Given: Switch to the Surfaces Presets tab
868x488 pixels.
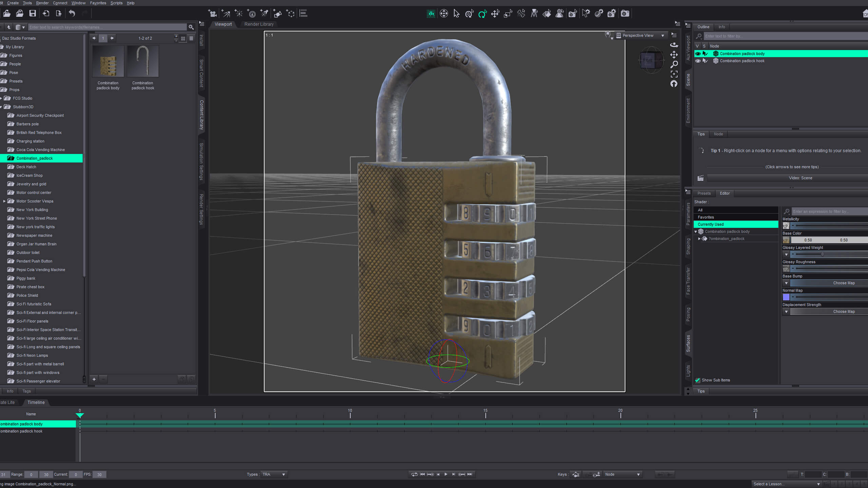Looking at the screenshot, I should (704, 194).
